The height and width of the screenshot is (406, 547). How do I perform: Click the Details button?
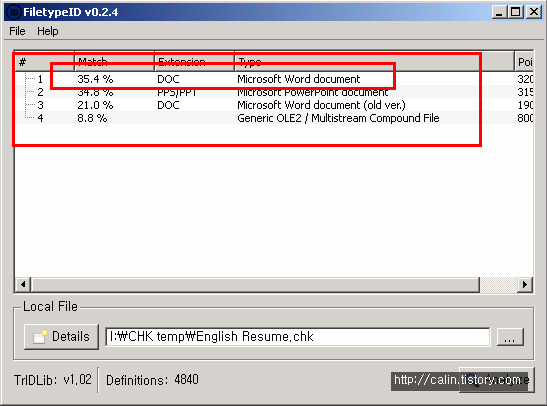[x=61, y=337]
